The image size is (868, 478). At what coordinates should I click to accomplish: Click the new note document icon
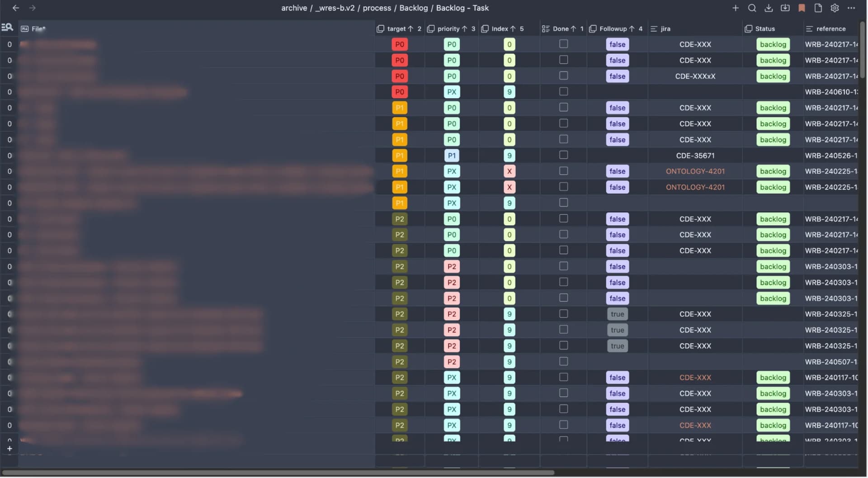pos(818,8)
